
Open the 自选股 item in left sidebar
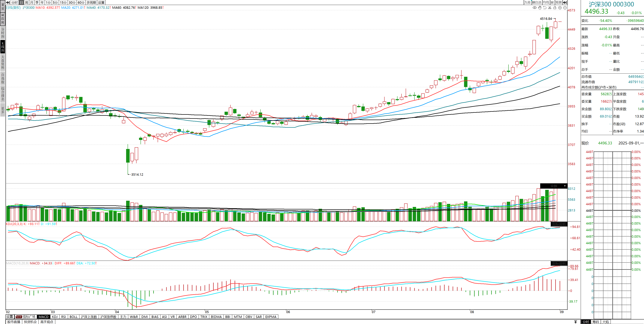[3, 78]
